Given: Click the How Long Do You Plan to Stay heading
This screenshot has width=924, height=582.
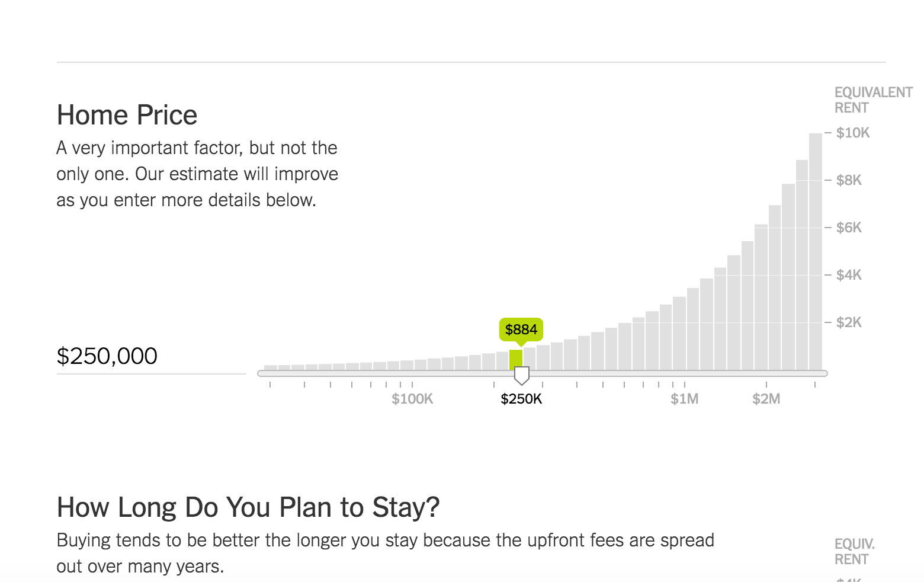Looking at the screenshot, I should 248,508.
